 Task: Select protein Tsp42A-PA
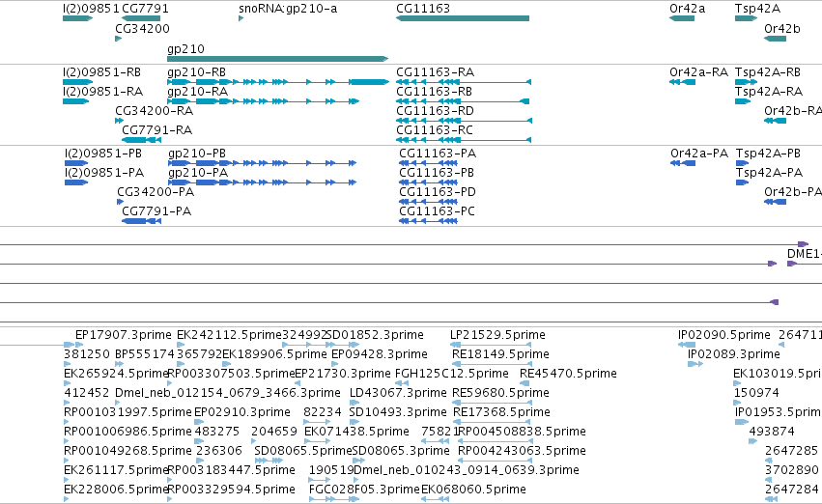coord(769,173)
